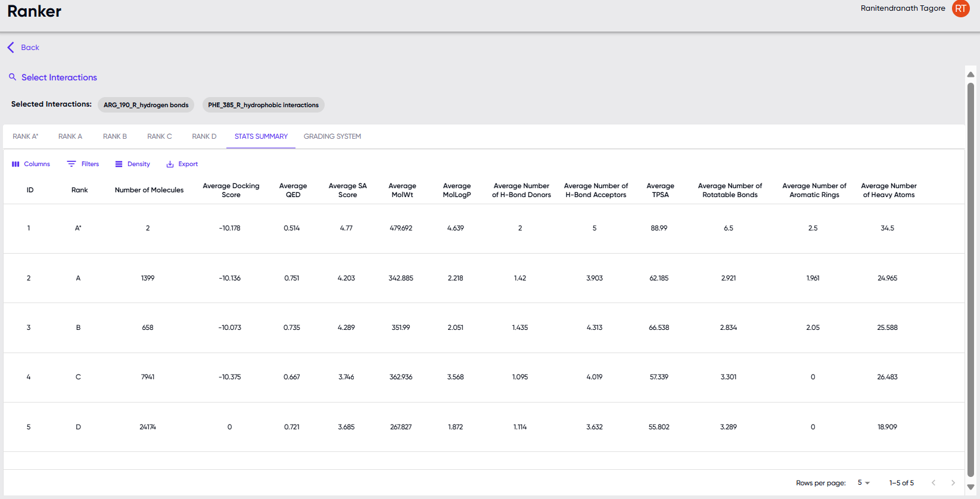Click rank D cell in row 5
The height and width of the screenshot is (499, 980).
(78, 427)
